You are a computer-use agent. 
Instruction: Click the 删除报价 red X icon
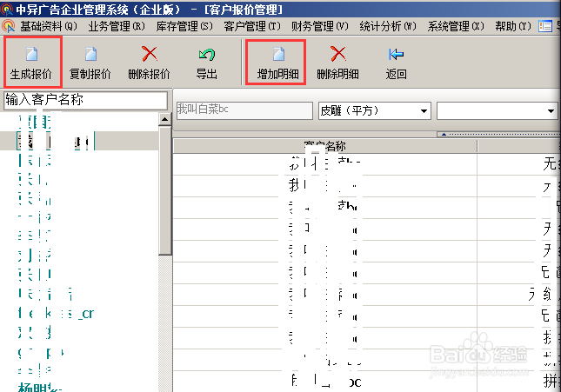coord(150,54)
